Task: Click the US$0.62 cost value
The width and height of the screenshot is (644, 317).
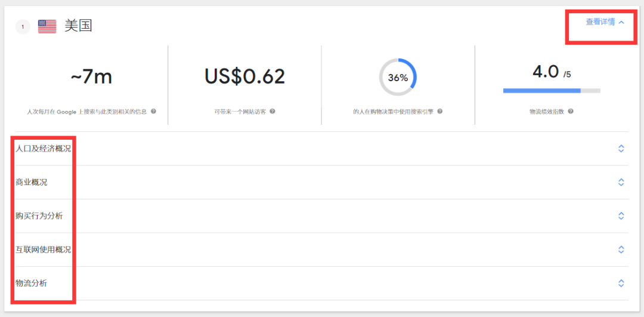Action: [x=244, y=76]
